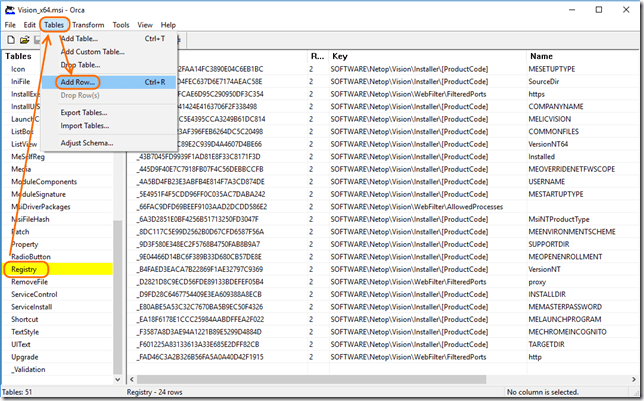644x401 pixels.
Task: Click the INSTALLDIR name cell
Action: (550, 294)
